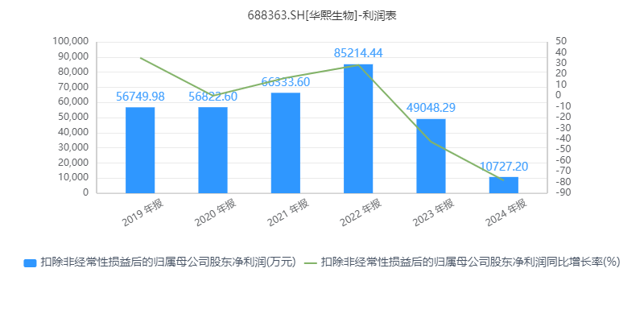
Task: Click the 2023 年报 axis label
Action: click(434, 213)
